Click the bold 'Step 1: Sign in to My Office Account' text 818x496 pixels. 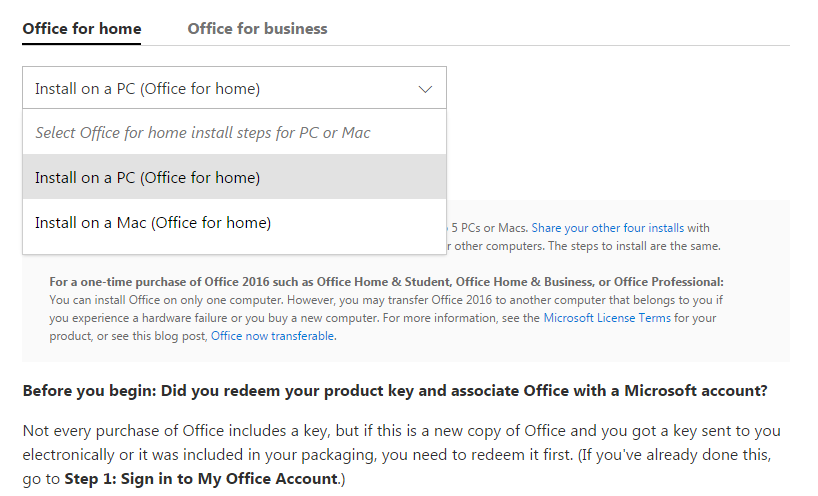(x=200, y=478)
